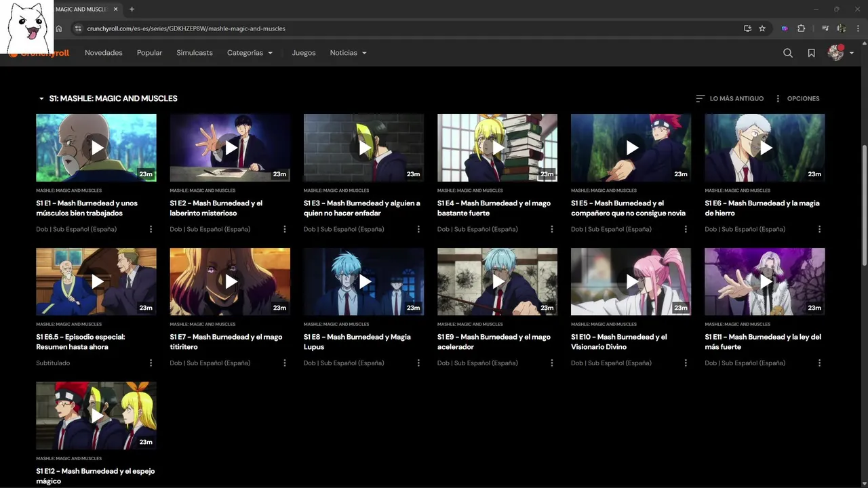Expand the Categorías dropdown

(250, 53)
